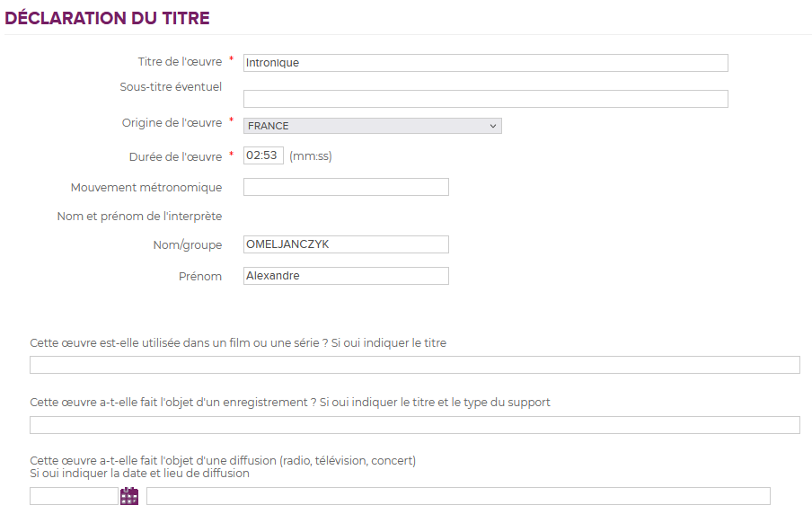812x523 pixels.
Task: Click the Durée de l'œuvre field showing 02:53
Action: point(263,155)
